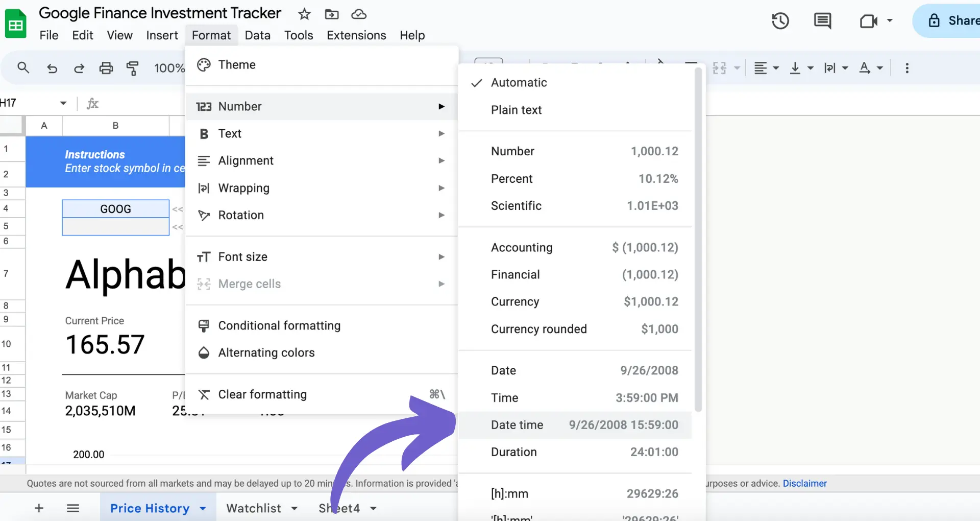The width and height of the screenshot is (980, 521).
Task: Open Watchlist tab dropdown arrow
Action: (294, 508)
